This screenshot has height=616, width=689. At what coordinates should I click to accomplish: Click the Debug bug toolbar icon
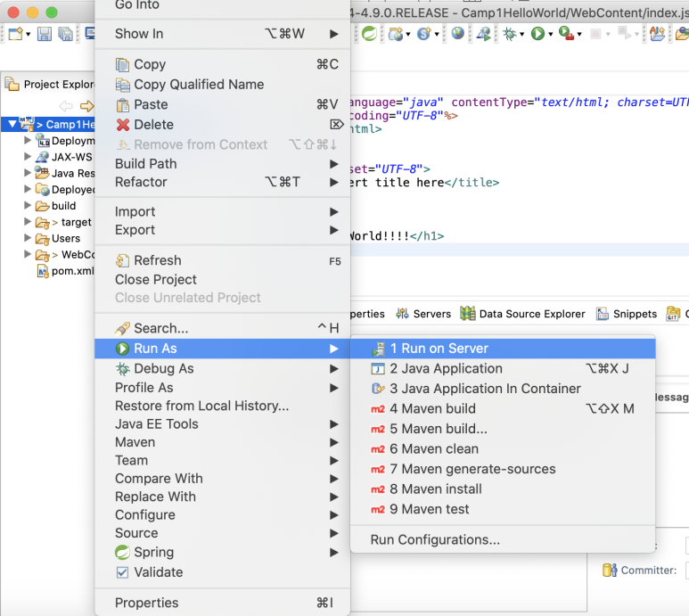click(x=510, y=33)
